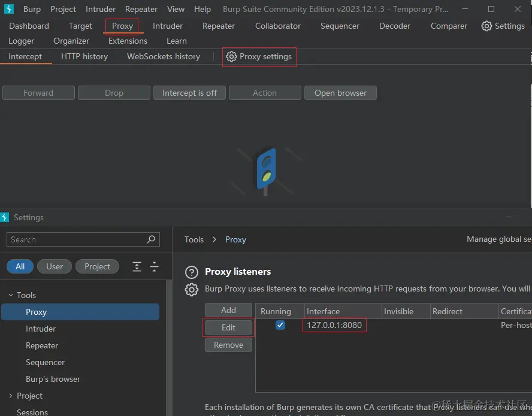Open the Proxy listeners help question icon
This screenshot has height=416, width=532.
192,272
